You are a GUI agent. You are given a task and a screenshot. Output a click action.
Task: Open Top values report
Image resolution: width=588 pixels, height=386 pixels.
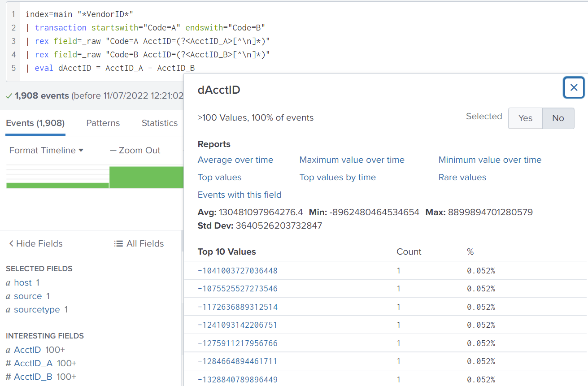[219, 178]
